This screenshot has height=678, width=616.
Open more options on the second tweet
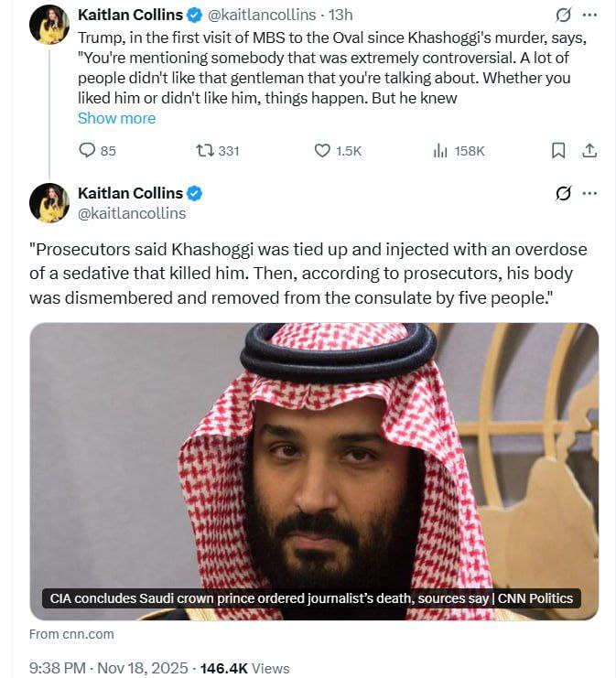[x=590, y=193]
